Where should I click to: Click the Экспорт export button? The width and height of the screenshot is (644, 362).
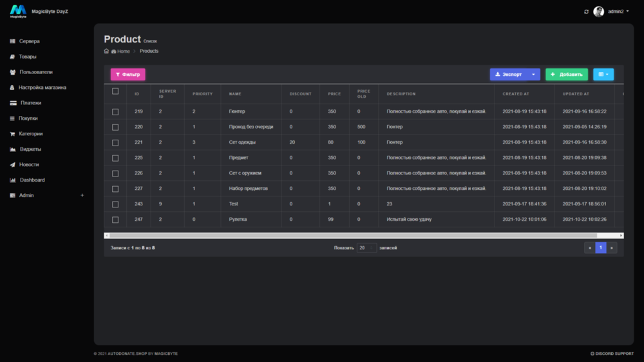coord(509,74)
